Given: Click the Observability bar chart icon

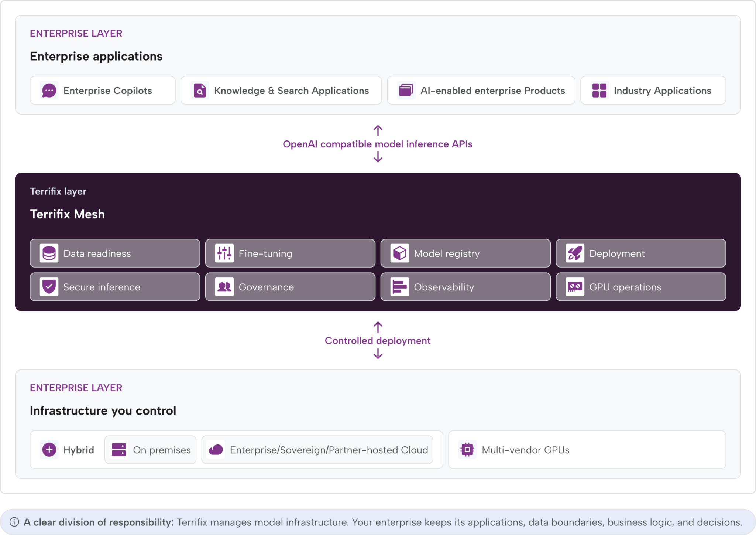Looking at the screenshot, I should click(x=400, y=287).
